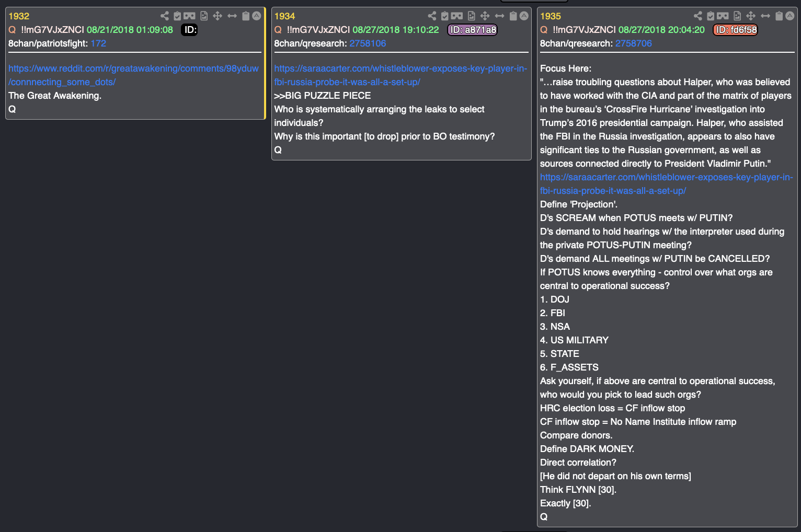801x532 pixels.
Task: Click list item '6. F_ASSETS'
Action: (x=569, y=367)
